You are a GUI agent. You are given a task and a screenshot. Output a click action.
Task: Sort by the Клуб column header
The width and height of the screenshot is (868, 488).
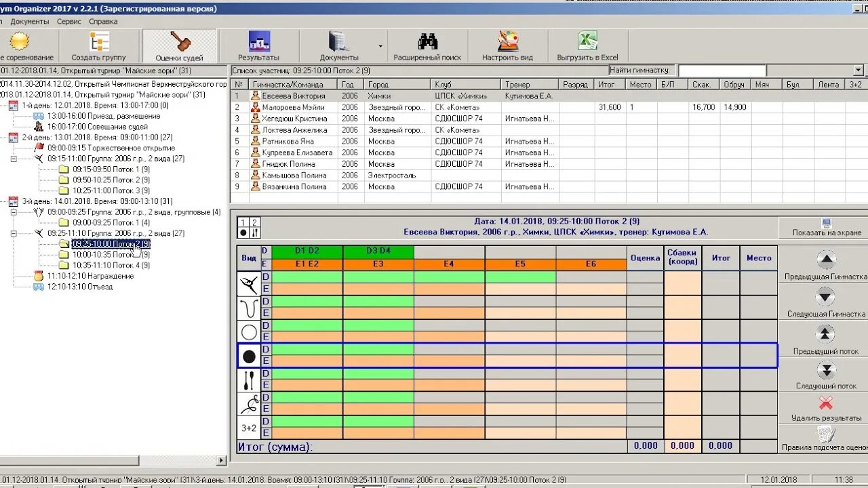click(x=466, y=85)
